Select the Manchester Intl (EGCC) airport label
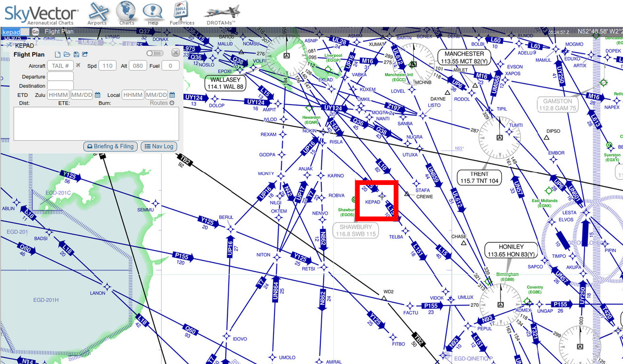 tap(399, 77)
